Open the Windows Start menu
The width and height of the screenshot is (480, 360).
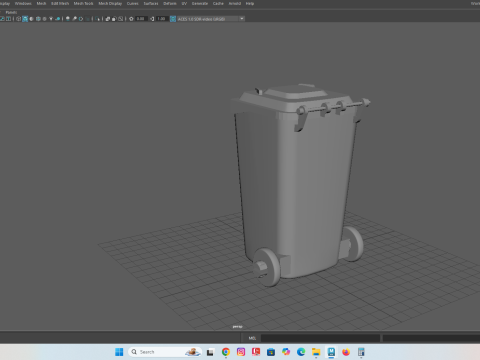tap(119, 352)
